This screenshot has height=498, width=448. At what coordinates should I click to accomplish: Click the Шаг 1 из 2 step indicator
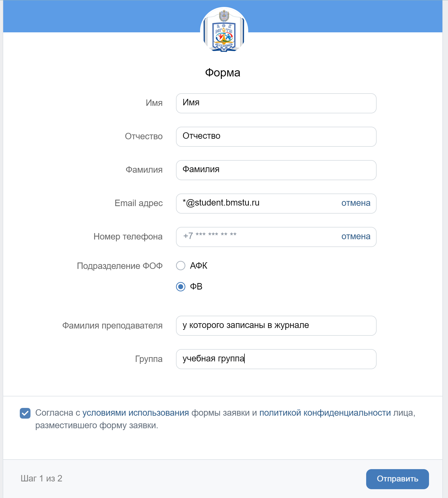41,478
